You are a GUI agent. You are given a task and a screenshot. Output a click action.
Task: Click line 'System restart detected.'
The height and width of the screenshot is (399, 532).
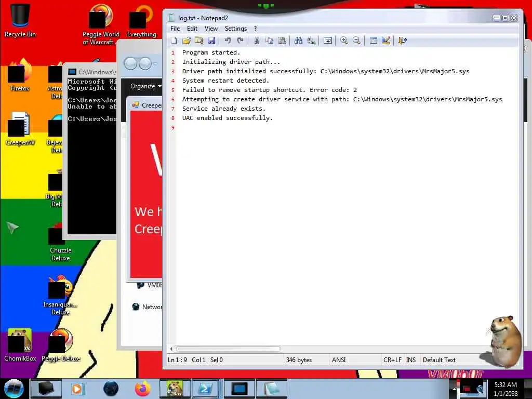(x=225, y=81)
